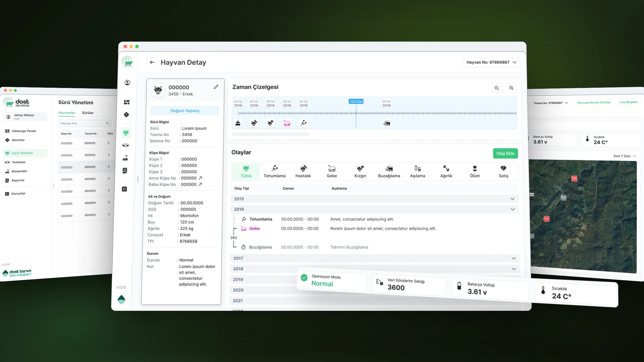Click the Hayvan Ara search field

point(84,123)
